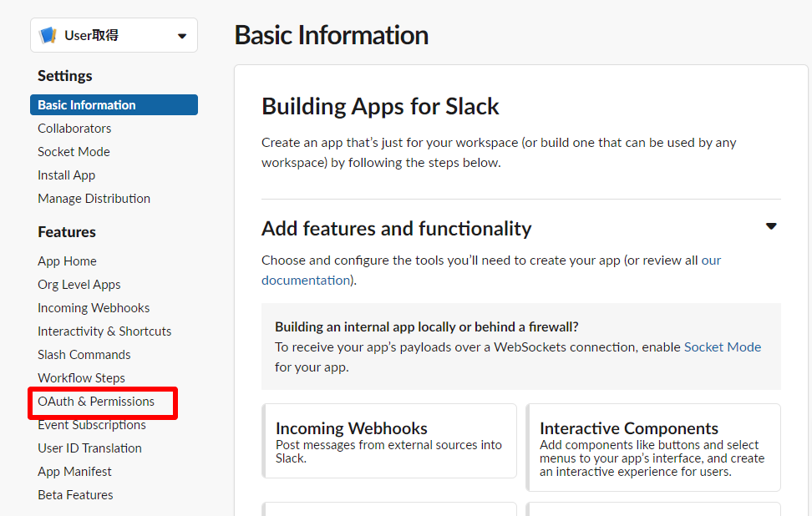812x516 pixels.
Task: Click the Incoming Webhooks feature card
Action: (x=389, y=441)
